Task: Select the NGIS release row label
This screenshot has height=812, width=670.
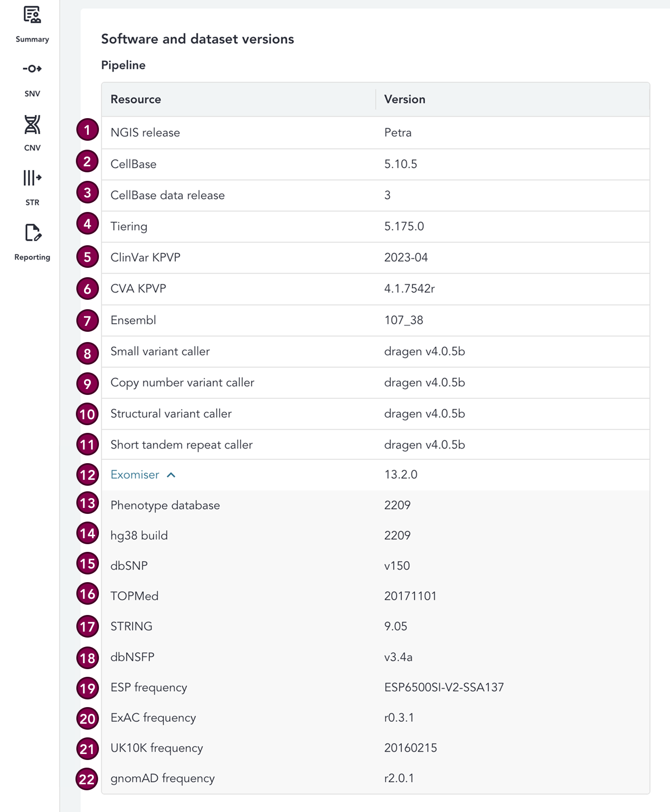Action: pyautogui.click(x=145, y=133)
